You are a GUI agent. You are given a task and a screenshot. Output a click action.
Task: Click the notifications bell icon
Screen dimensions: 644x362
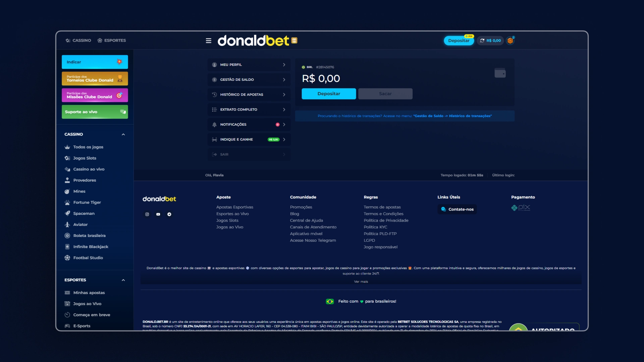pos(214,124)
